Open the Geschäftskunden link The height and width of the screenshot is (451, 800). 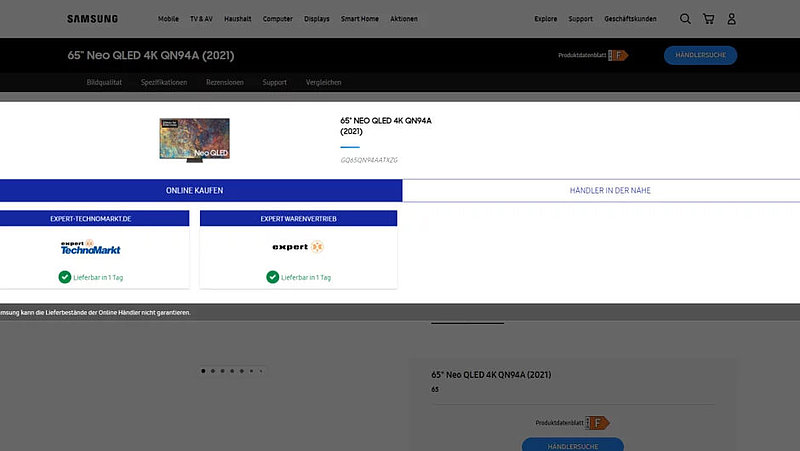click(x=633, y=19)
